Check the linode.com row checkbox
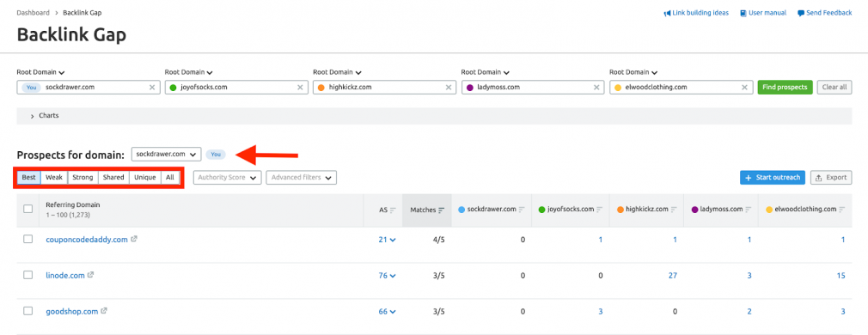868x335 pixels. click(x=28, y=275)
